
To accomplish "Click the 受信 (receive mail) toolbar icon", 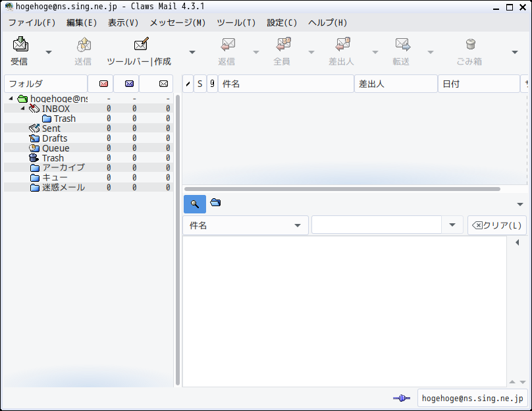I will tap(20, 43).
